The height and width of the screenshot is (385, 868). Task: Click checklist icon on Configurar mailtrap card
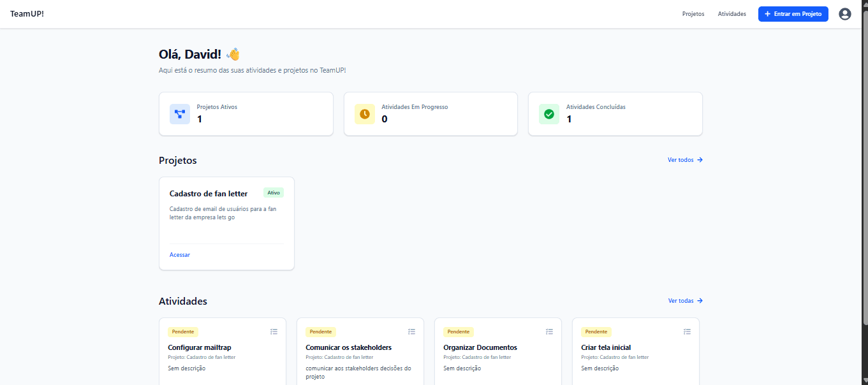[x=274, y=331]
